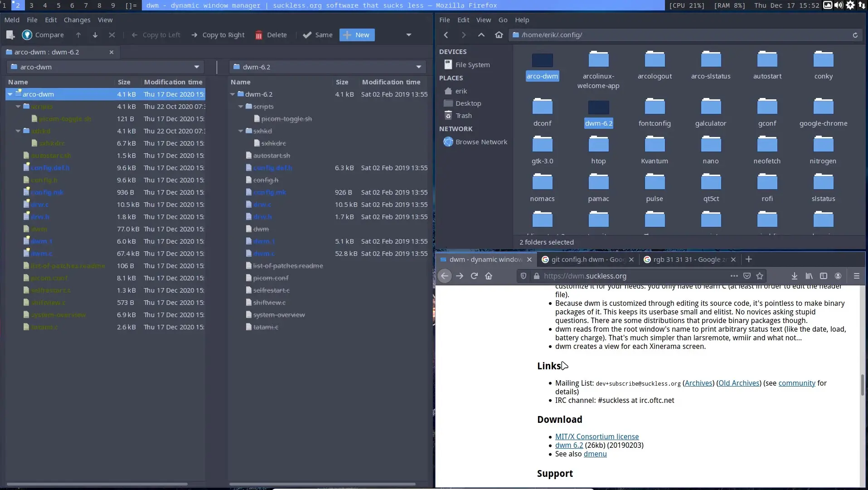Open file manager's Help menu

522,20
